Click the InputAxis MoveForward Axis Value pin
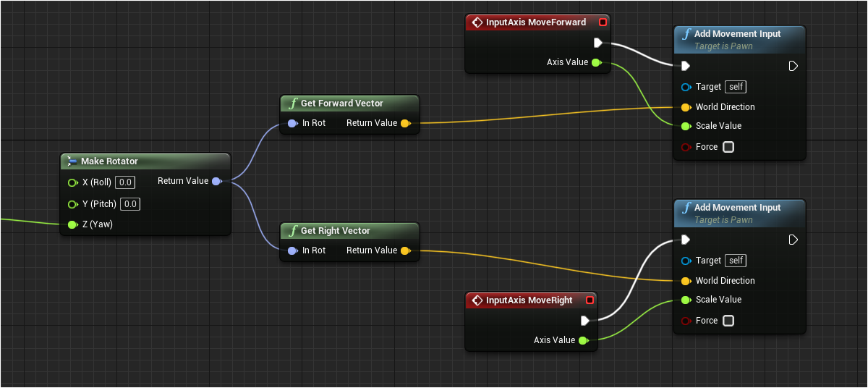This screenshot has height=388, width=868. 596,62
